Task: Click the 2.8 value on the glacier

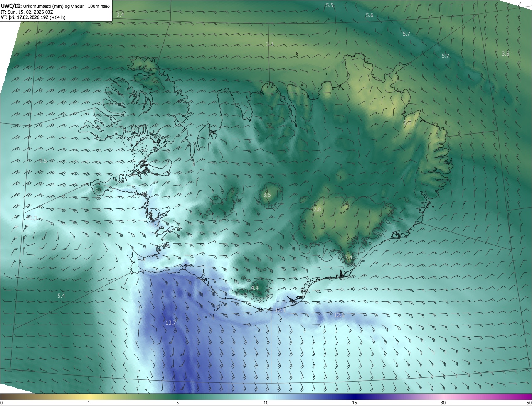Action: point(317,209)
